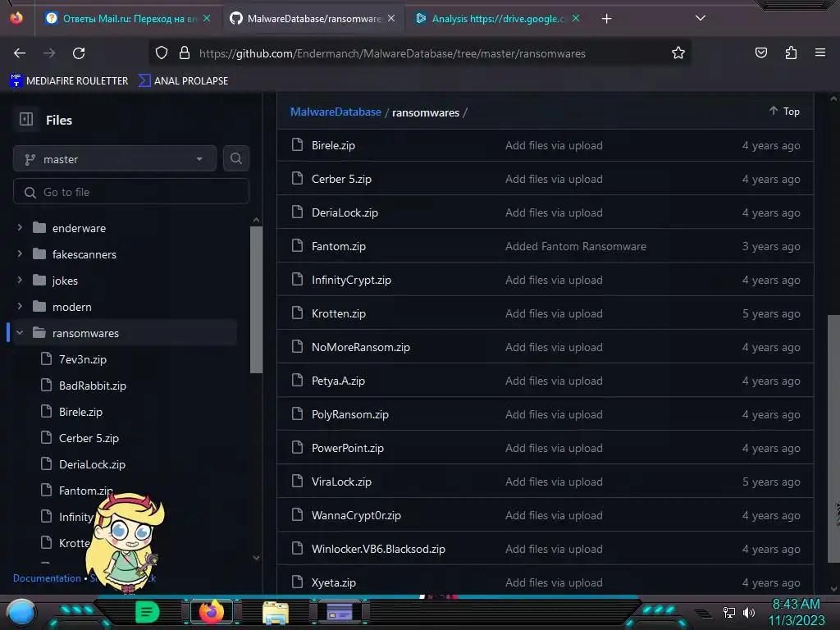Viewport: 840px width, 630px height.
Task: Click the file tree vertical scrollbar
Action: 256,300
